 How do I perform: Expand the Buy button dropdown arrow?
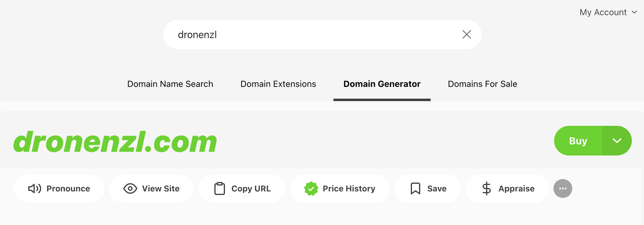[x=617, y=140]
